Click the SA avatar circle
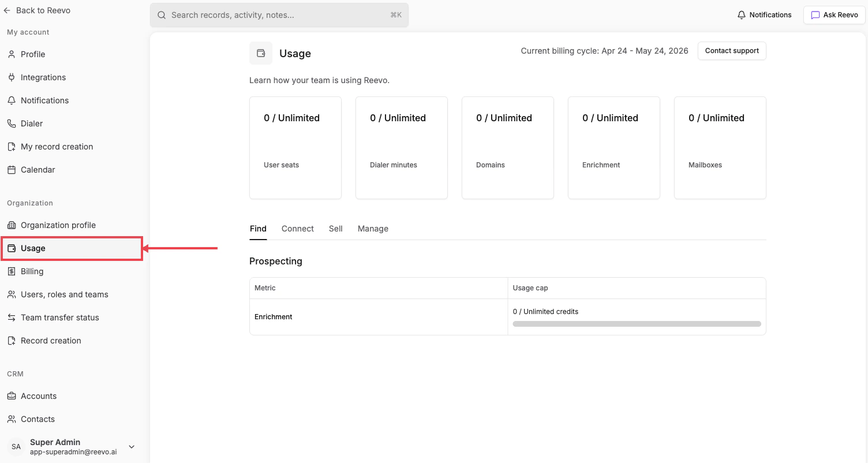 [x=16, y=447]
